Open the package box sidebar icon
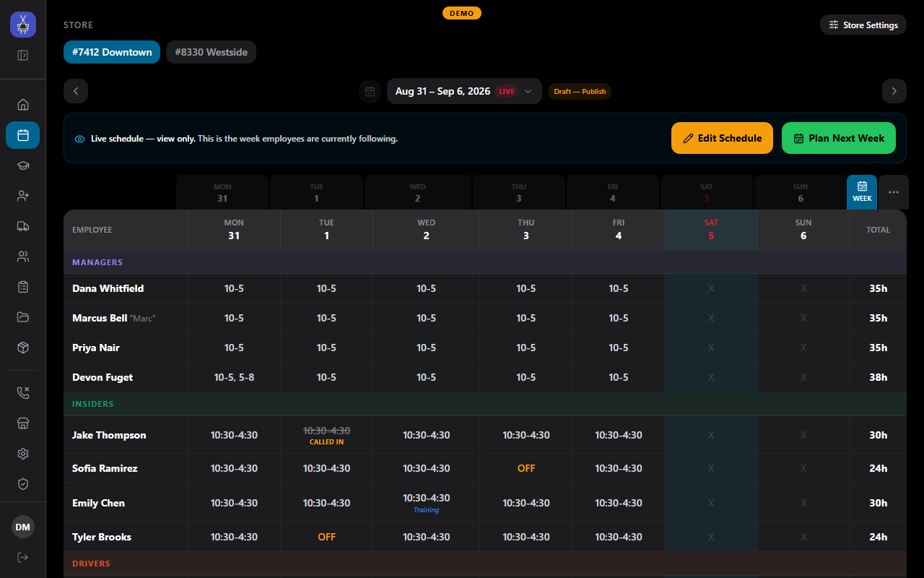 click(x=23, y=348)
